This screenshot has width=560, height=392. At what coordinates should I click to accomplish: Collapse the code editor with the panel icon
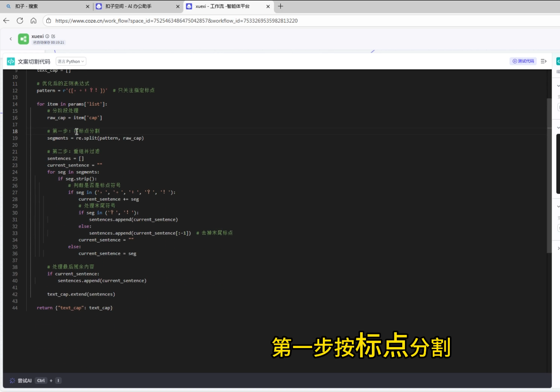tap(543, 61)
